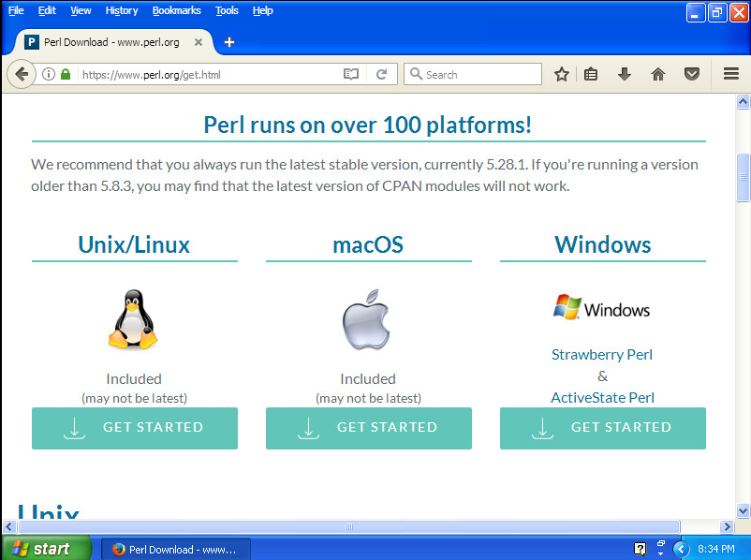Image resolution: width=751 pixels, height=560 pixels.
Task: Open the hamburger menu icon
Action: point(731,74)
